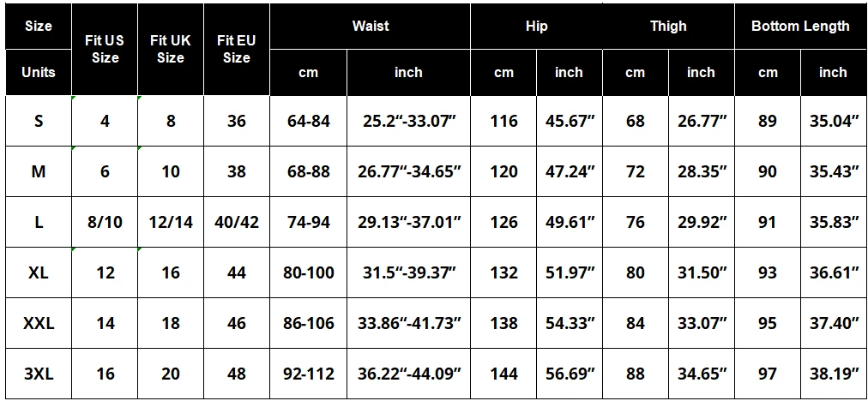Select the Units header cell

point(39,73)
